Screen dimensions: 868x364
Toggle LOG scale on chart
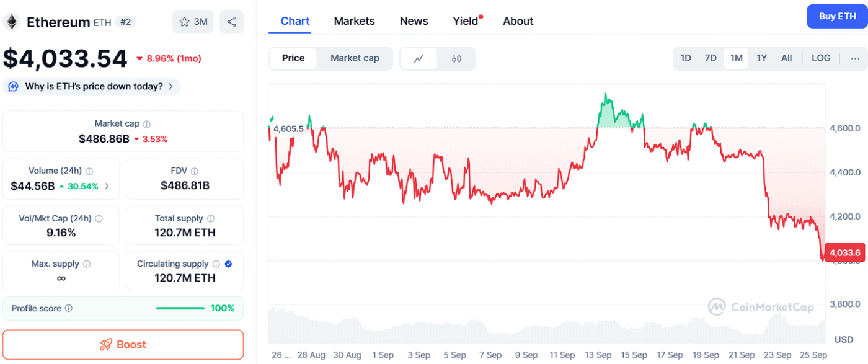(821, 58)
